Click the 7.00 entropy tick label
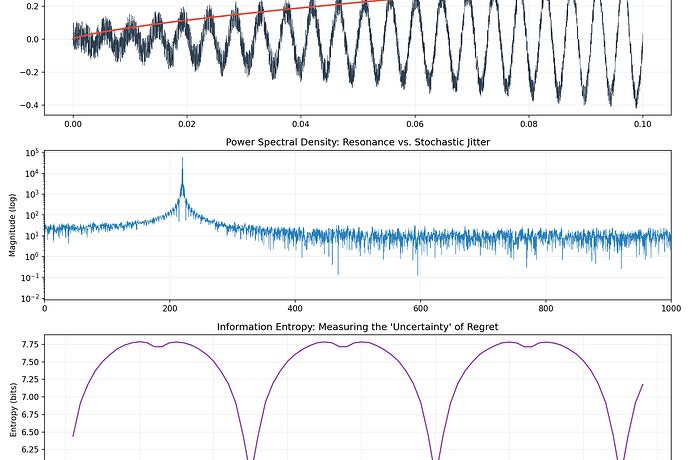 27,397
